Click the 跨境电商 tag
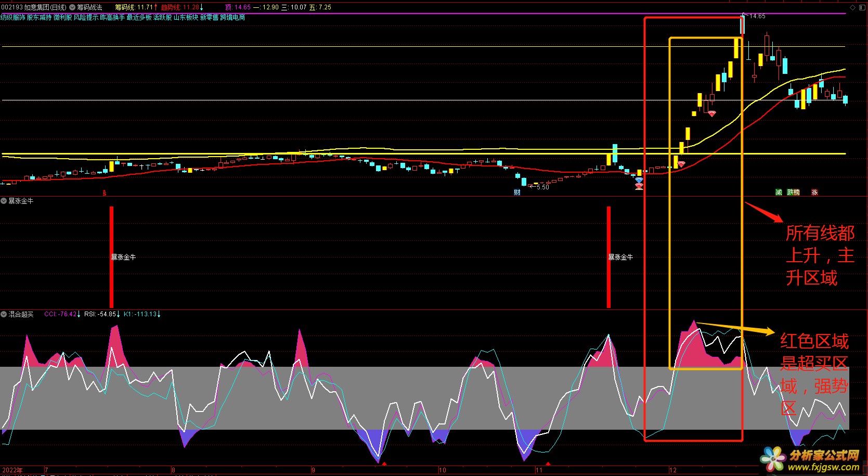 232,17
